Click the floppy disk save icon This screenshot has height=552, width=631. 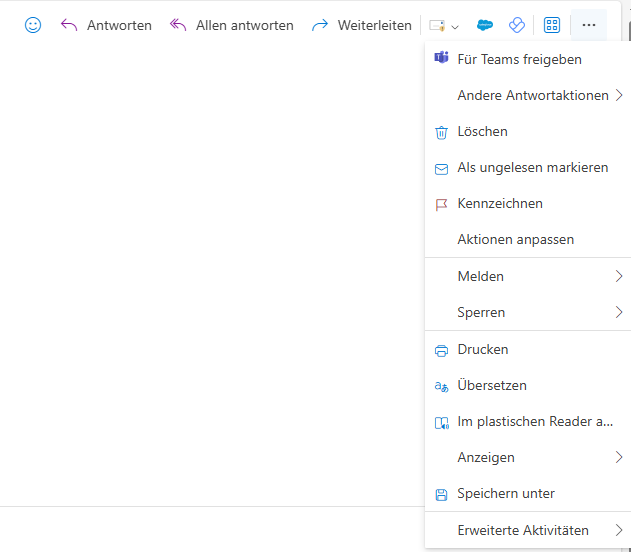[x=441, y=495]
